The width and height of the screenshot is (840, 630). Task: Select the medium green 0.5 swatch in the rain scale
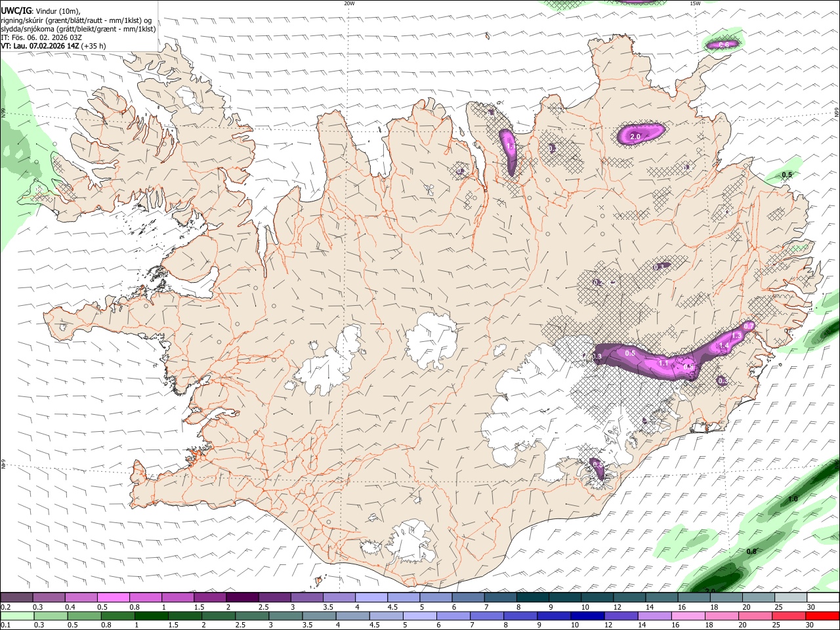pos(85,616)
